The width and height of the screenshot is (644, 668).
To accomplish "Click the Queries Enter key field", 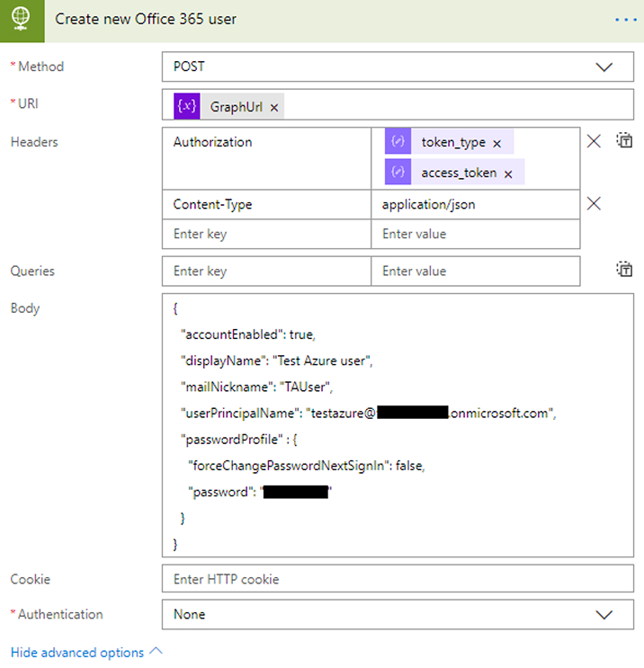I will 266,271.
